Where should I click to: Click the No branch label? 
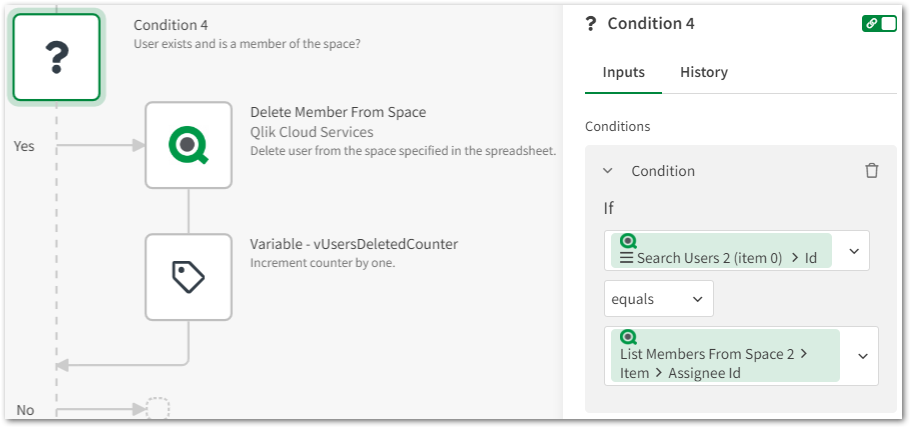coord(25,410)
